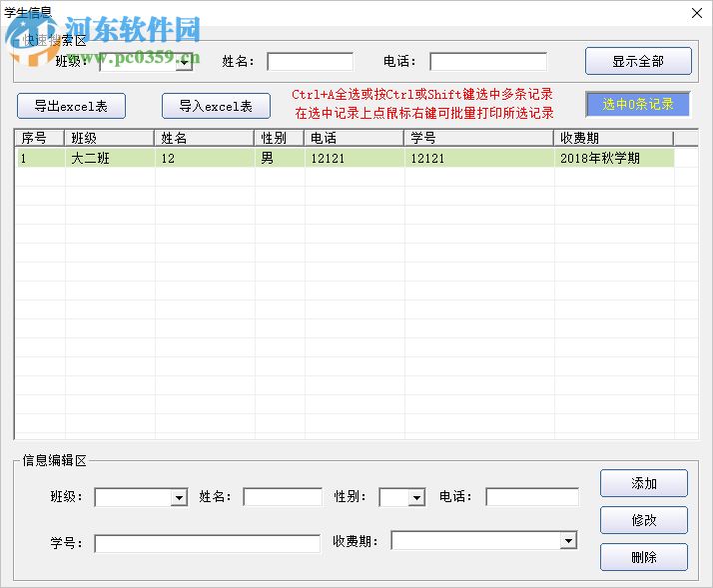Open the 性别 dropdown in edit area
Screen dimensions: 713x588
click(x=416, y=497)
